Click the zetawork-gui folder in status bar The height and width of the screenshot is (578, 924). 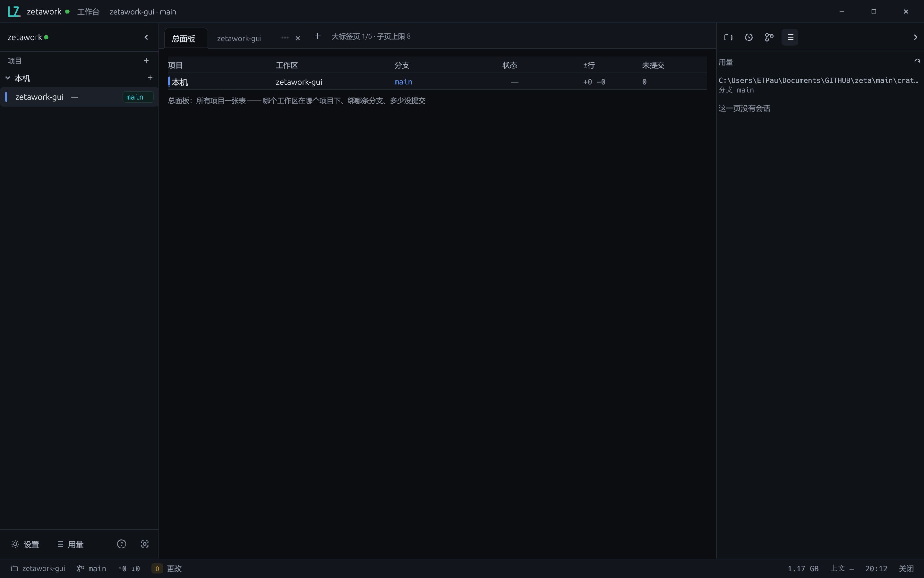pyautogui.click(x=38, y=568)
